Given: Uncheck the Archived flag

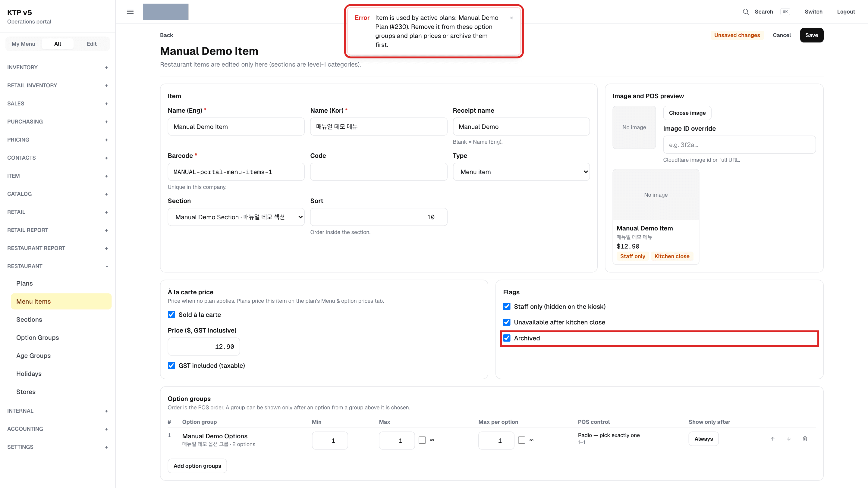Looking at the screenshot, I should [x=507, y=338].
